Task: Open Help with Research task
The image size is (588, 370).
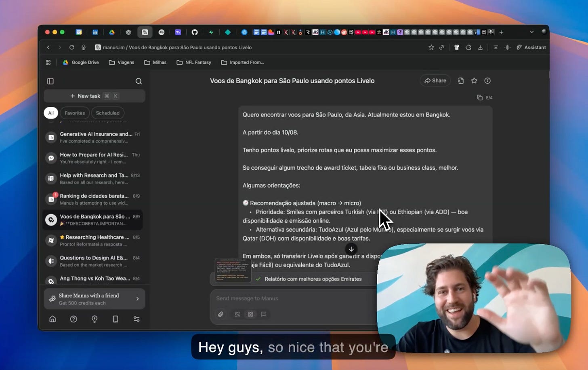Action: (x=93, y=179)
